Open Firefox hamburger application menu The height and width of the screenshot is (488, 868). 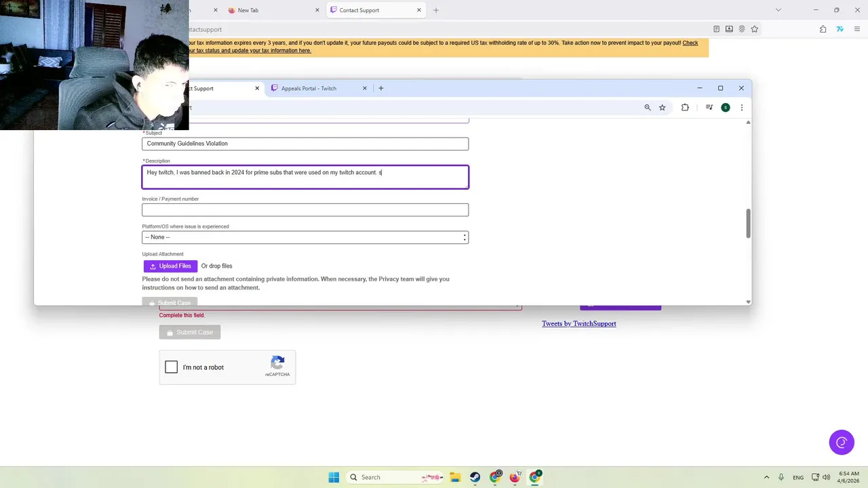[x=856, y=29]
